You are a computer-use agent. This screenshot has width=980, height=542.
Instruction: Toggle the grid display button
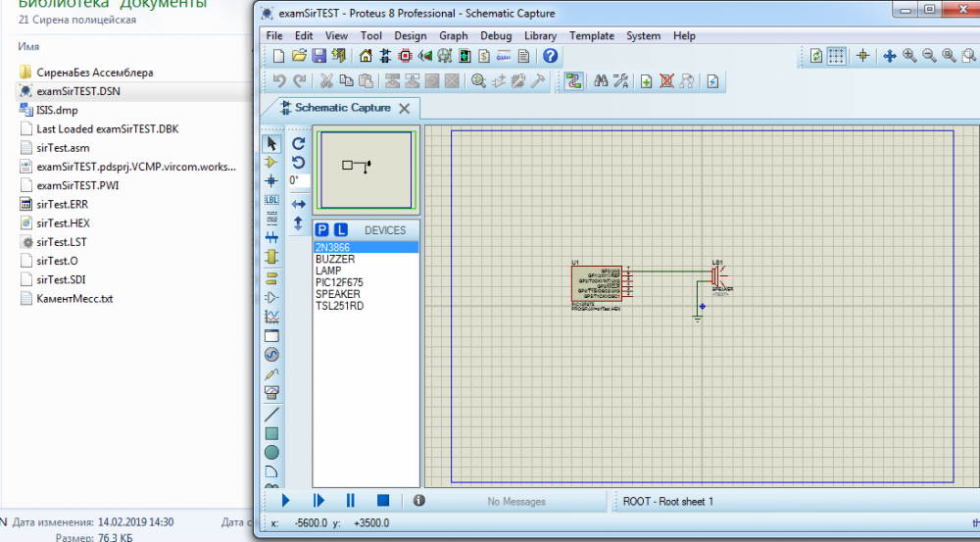[836, 56]
